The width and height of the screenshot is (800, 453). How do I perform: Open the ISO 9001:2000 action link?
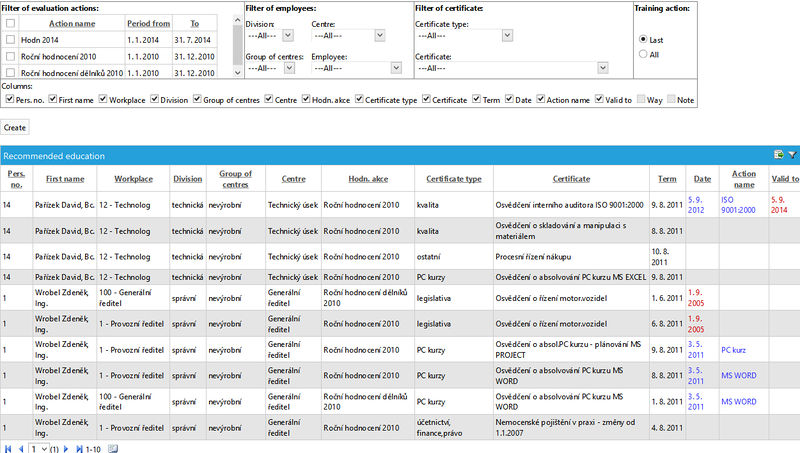point(738,205)
